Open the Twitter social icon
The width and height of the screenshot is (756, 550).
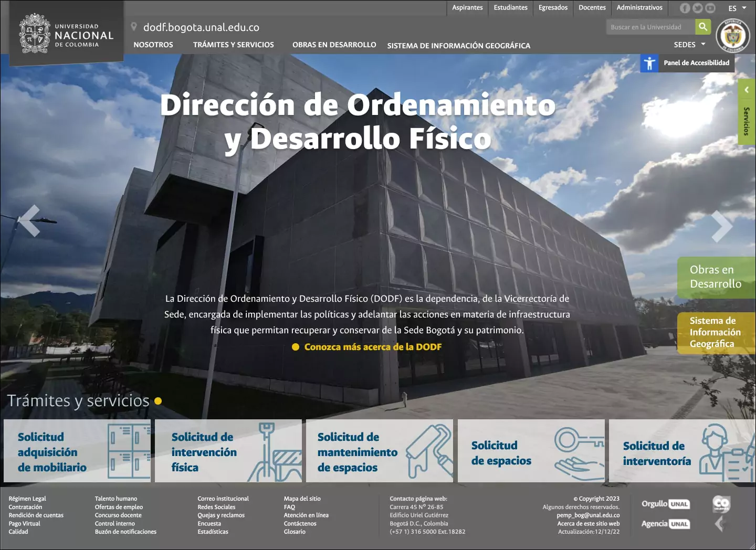click(697, 8)
